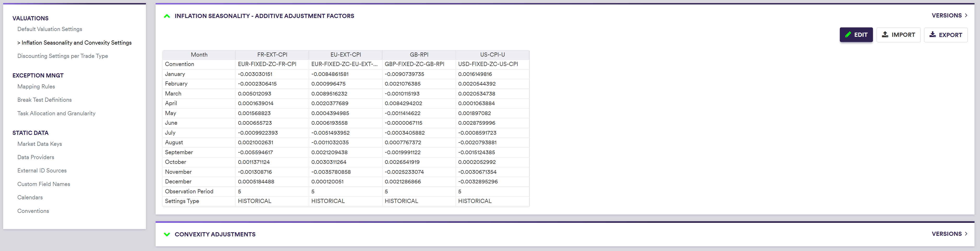
Task: Click the Export download button
Action: tap(945, 35)
